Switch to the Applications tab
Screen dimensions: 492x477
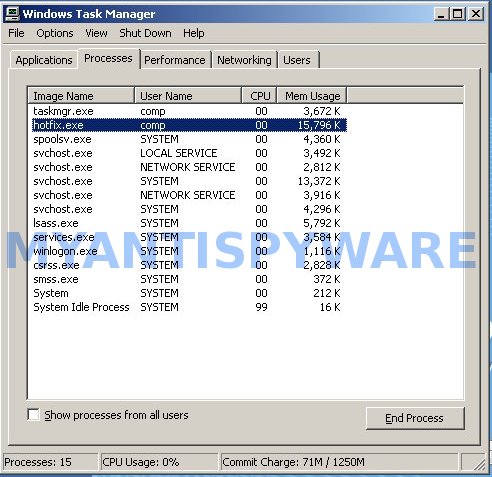click(44, 60)
